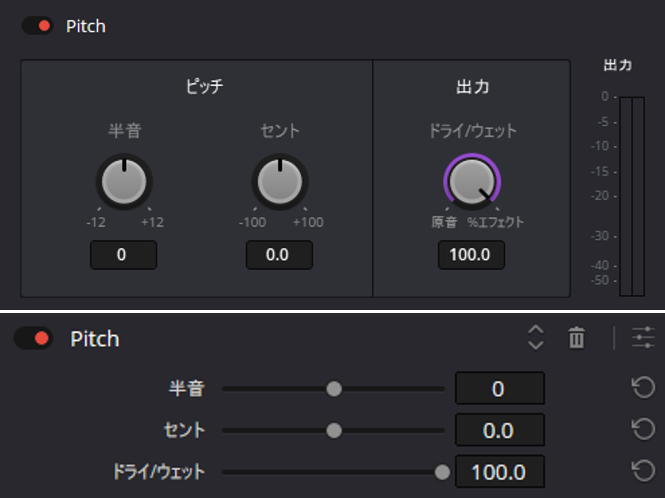Toggle the lower Pitch effect enable switch

click(x=34, y=339)
